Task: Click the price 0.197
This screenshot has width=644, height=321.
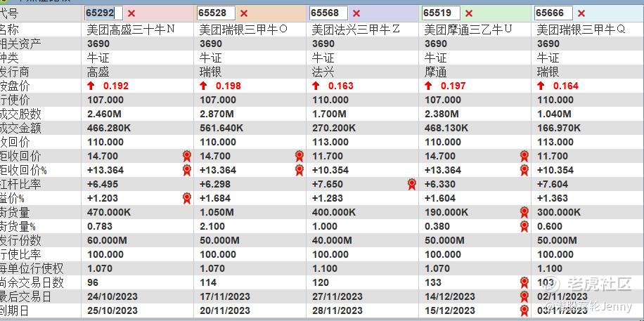Action: click(453, 86)
